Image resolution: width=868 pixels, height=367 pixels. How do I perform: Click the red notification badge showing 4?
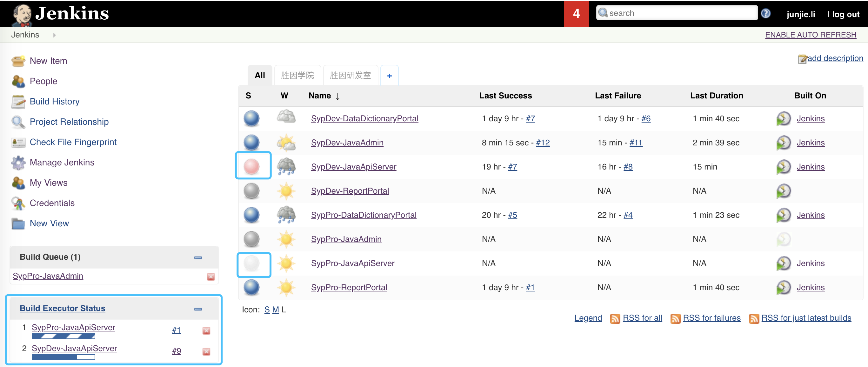point(576,13)
